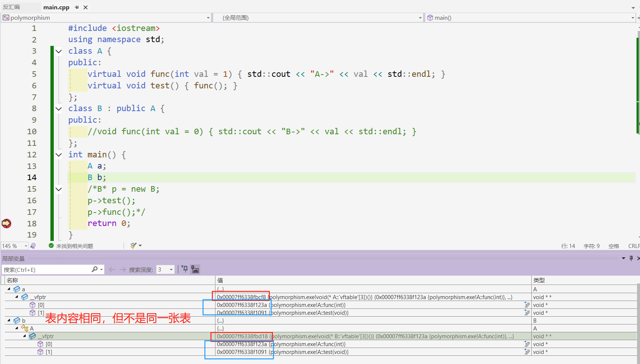Click the code cleanup broom icon
Viewport: 640px width, 364px height.
coord(133,245)
